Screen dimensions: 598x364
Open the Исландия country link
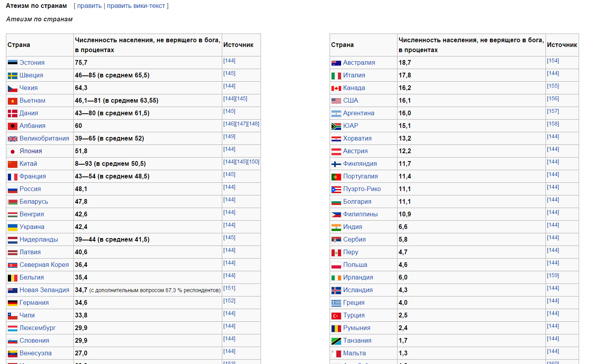pyautogui.click(x=358, y=290)
